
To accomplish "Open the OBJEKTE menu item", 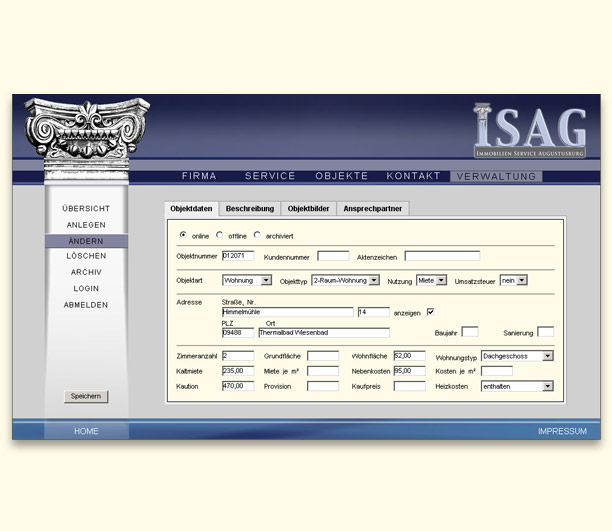I will (342, 176).
